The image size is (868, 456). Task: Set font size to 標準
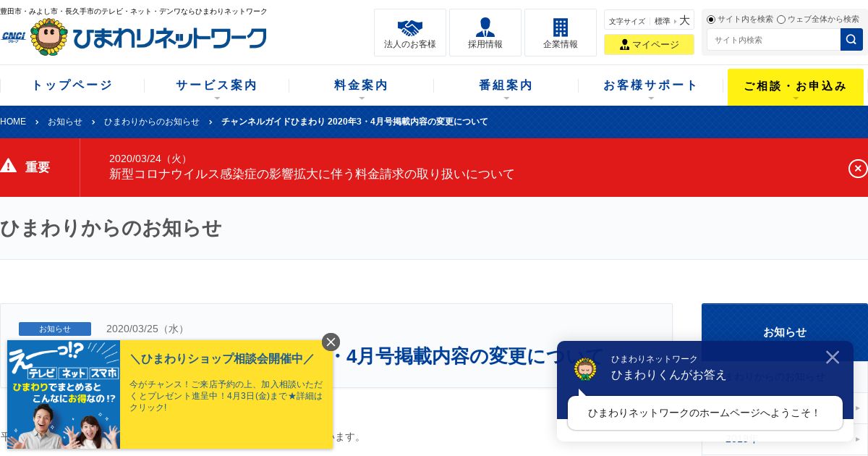pyautogui.click(x=663, y=21)
